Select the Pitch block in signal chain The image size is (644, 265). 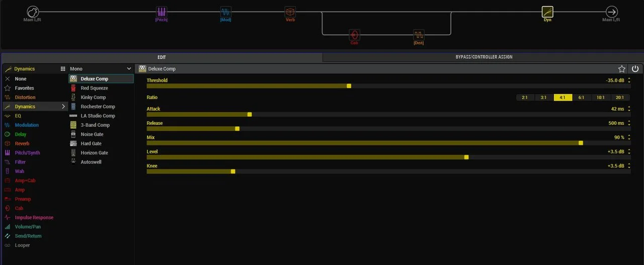[x=162, y=12]
